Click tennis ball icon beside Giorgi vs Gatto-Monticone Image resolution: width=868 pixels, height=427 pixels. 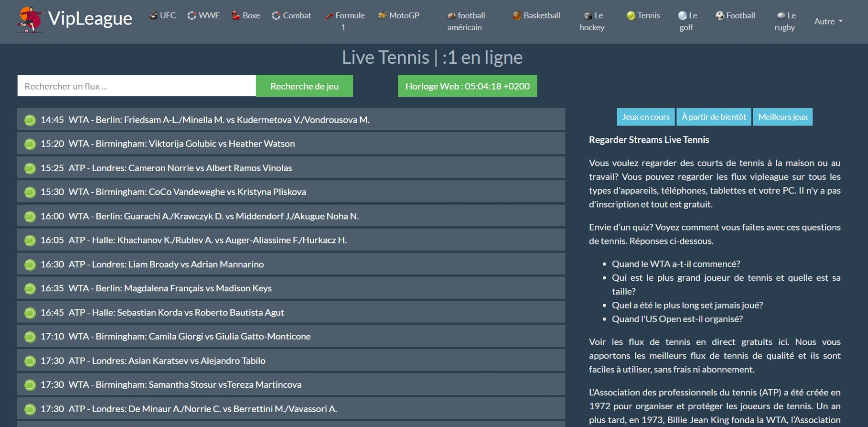30,337
